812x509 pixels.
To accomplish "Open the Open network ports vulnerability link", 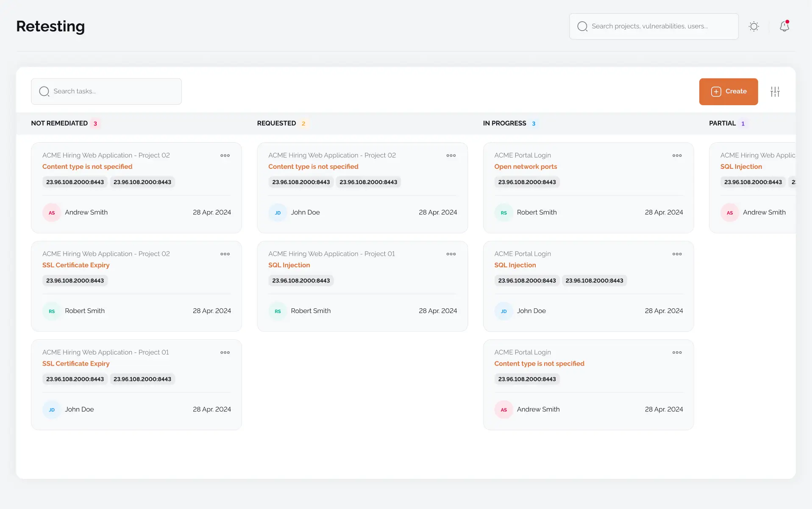I will (526, 167).
